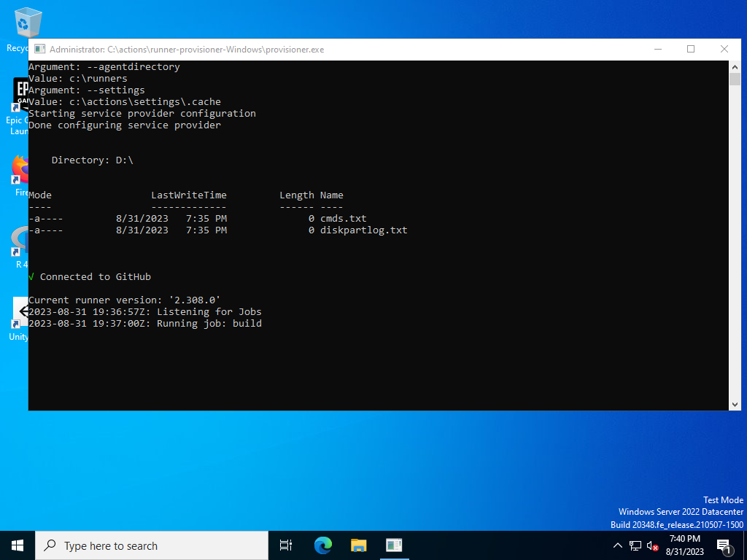This screenshot has height=560, width=747.
Task: Open the notification center icon
Action: click(x=724, y=546)
